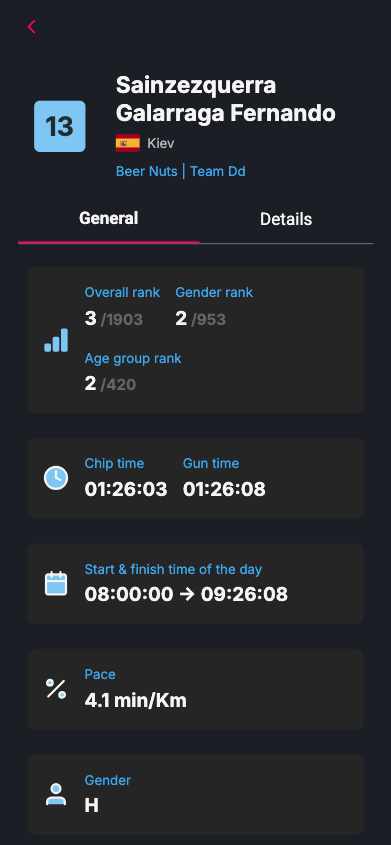Click the person icon beside Gender
Viewport: 391px width, 845px height.
(x=56, y=794)
